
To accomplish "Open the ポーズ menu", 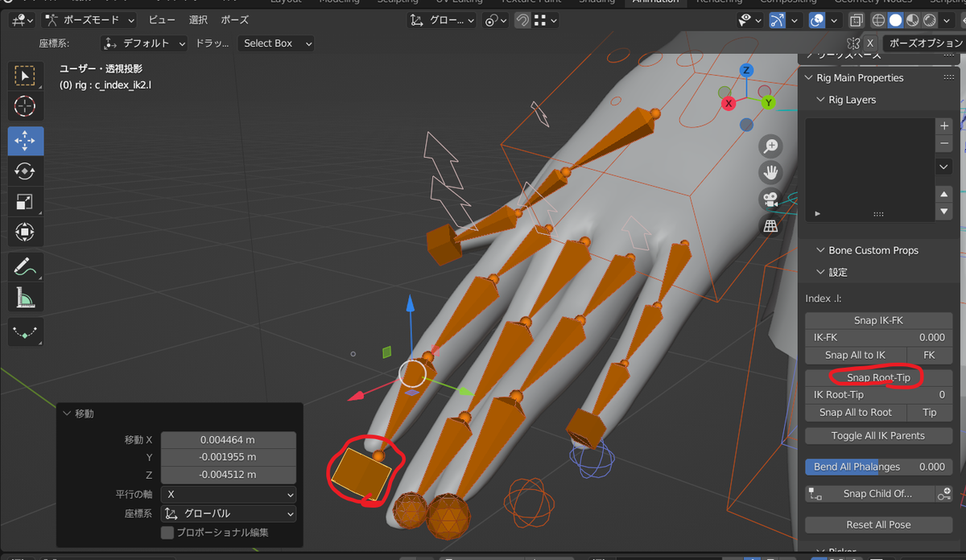I will point(234,19).
